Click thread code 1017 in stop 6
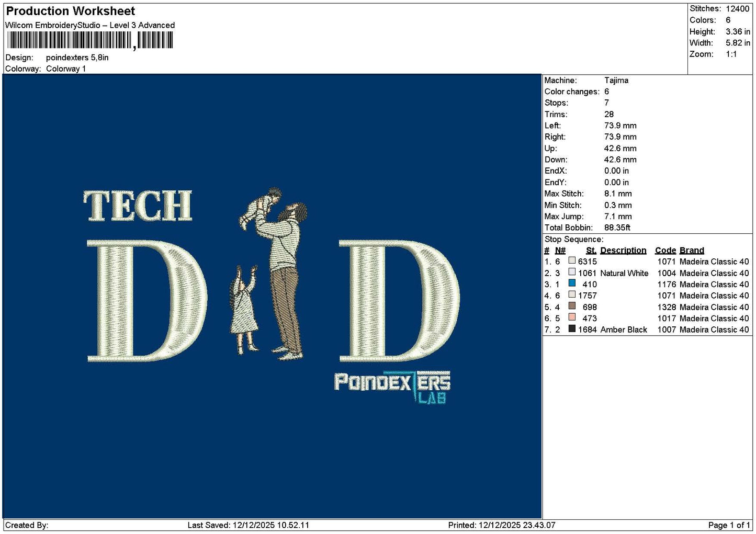This screenshot has width=756, height=534. click(667, 319)
